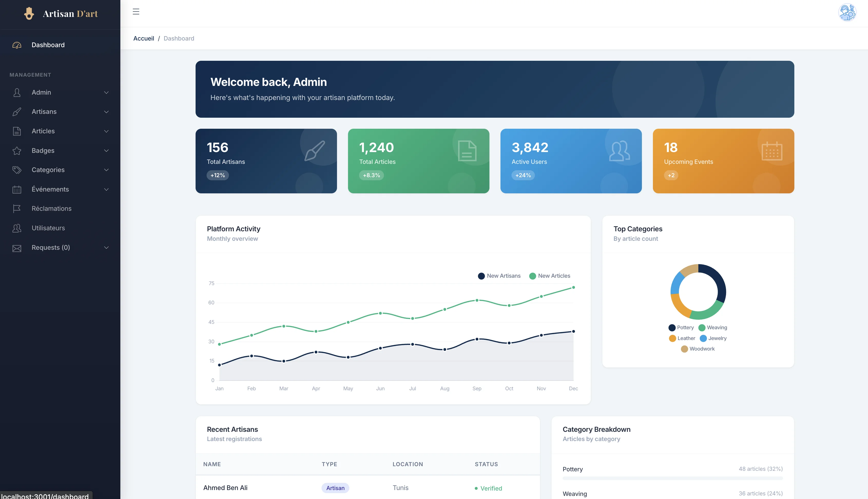Viewport: 868px width, 499px height.
Task: Expand the Articles submenu chevron
Action: [106, 131]
